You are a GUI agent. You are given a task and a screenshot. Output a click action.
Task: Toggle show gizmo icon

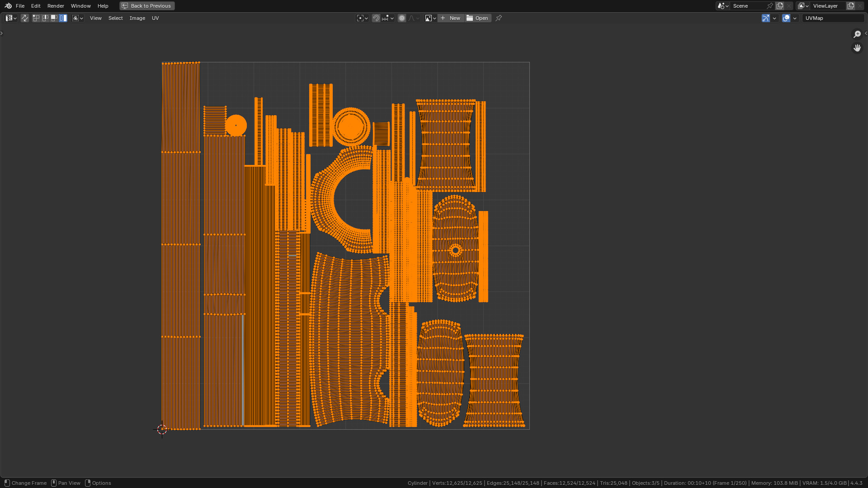click(x=765, y=18)
